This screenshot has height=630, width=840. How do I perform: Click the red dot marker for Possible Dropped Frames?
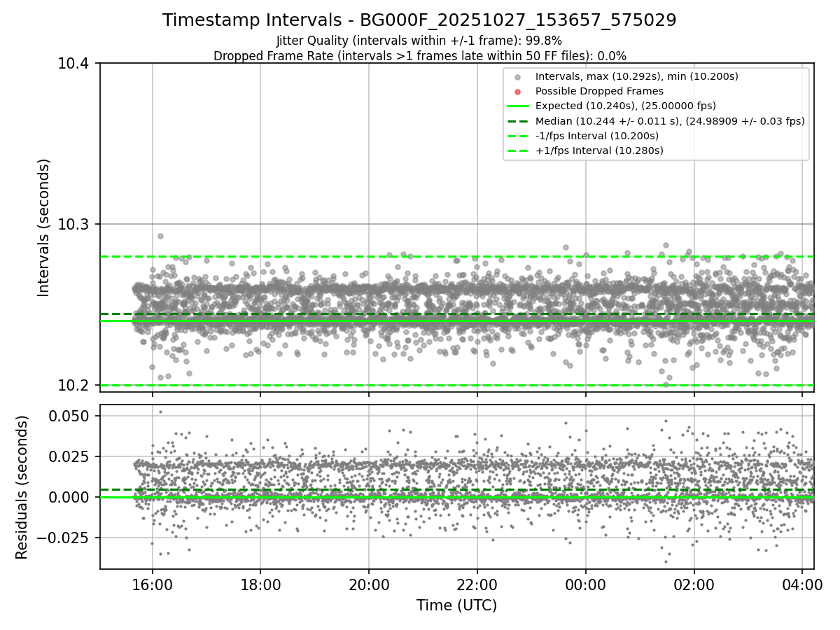[517, 92]
